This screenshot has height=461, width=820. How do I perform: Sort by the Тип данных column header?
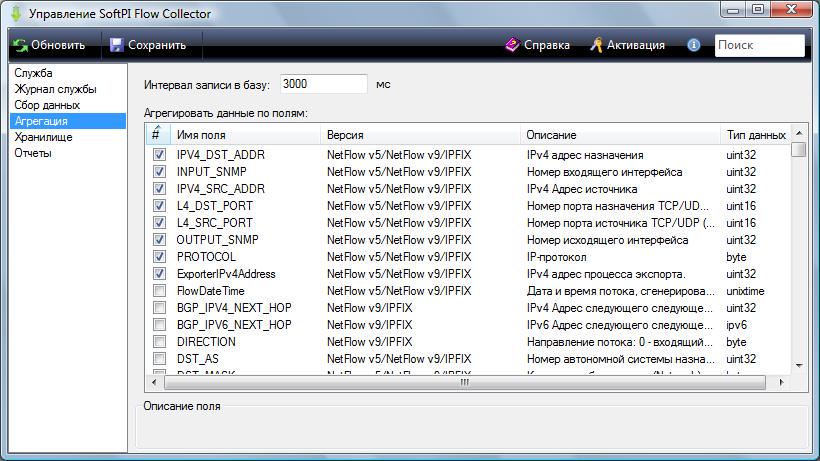point(756,135)
